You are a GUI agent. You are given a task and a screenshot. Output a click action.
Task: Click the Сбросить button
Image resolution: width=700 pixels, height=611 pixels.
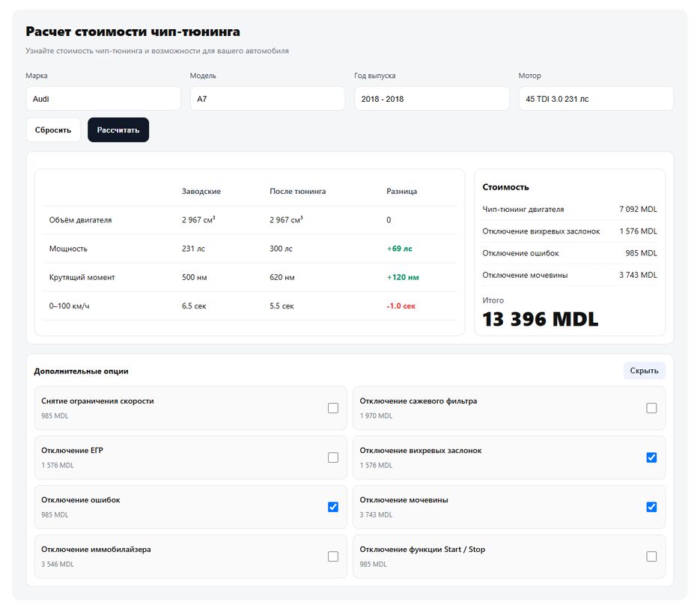coord(53,130)
